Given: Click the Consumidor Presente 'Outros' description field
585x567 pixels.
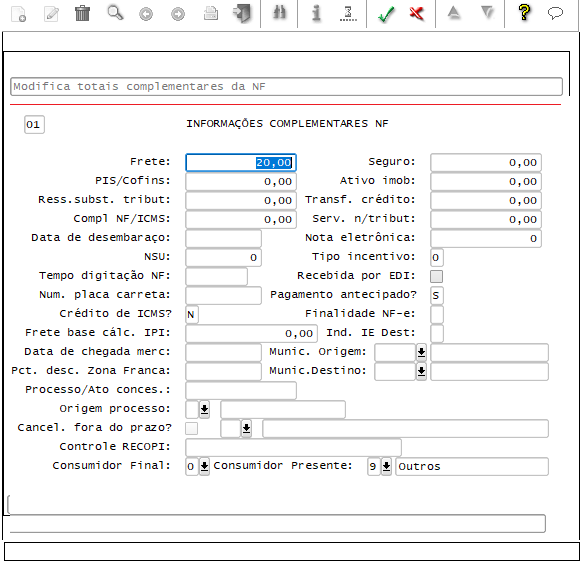Looking at the screenshot, I should click(472, 466).
